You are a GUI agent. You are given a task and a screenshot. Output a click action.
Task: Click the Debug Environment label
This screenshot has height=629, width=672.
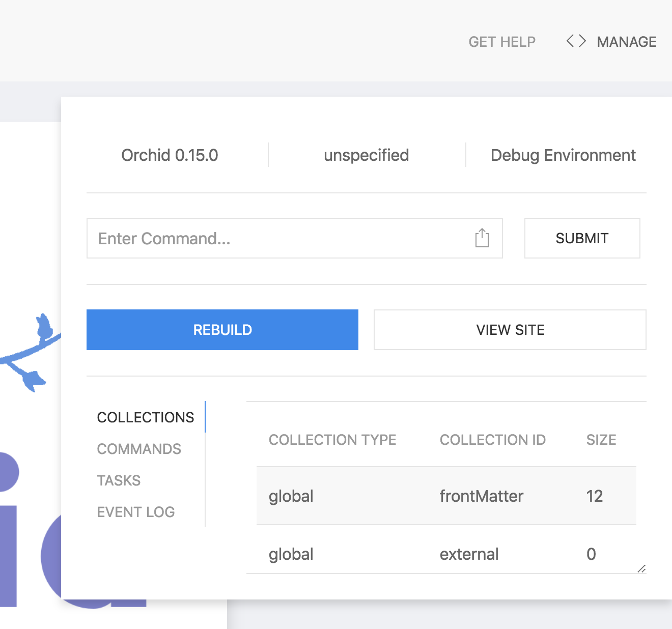tap(563, 155)
